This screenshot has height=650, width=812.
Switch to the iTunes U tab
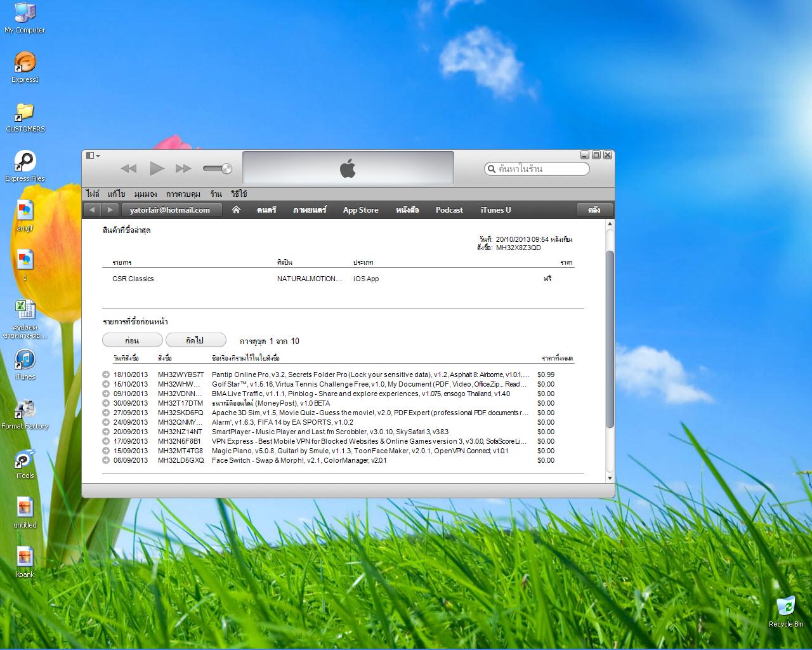click(495, 210)
